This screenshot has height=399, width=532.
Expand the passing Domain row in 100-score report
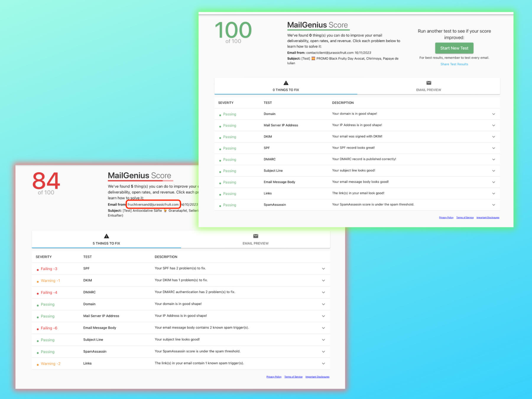(493, 114)
